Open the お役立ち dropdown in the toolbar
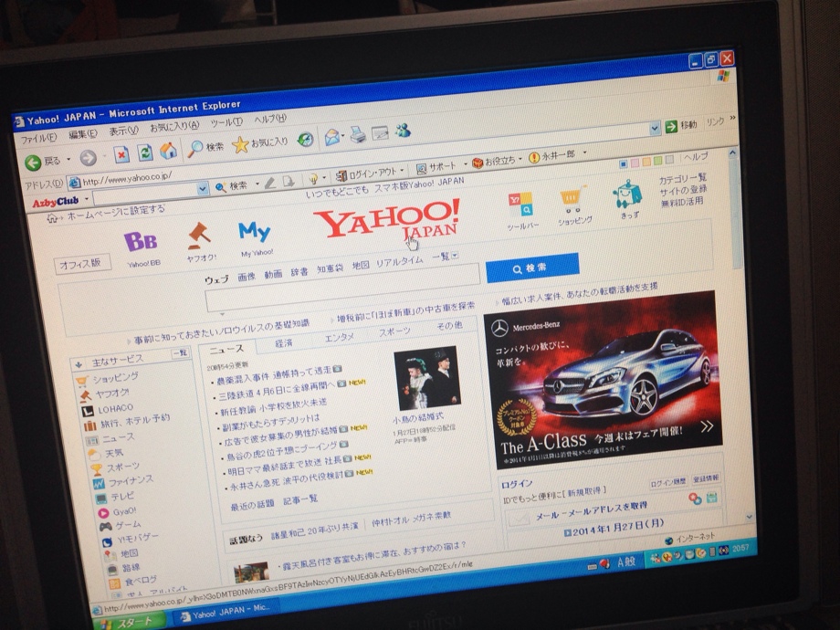This screenshot has width=840, height=630. click(x=498, y=161)
